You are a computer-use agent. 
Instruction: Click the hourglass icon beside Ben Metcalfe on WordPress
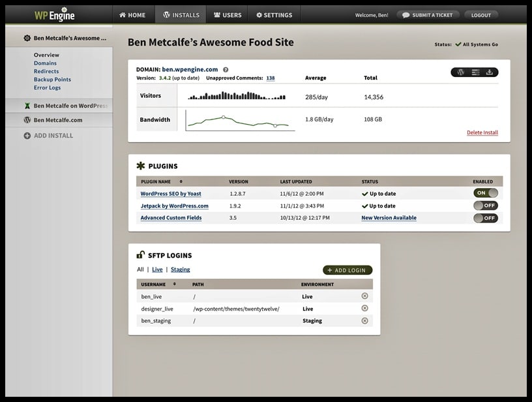[27, 106]
